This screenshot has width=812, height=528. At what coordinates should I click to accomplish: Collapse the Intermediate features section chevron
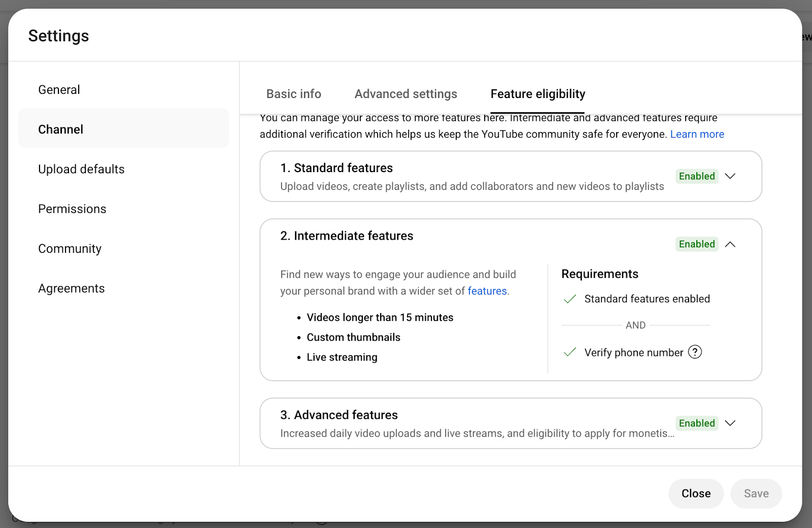click(730, 244)
